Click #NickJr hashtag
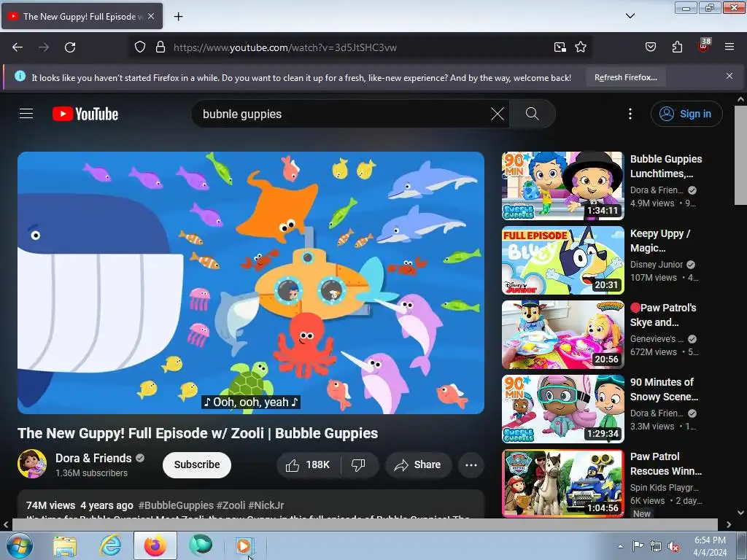Viewport: 747px width, 560px height. [266, 505]
